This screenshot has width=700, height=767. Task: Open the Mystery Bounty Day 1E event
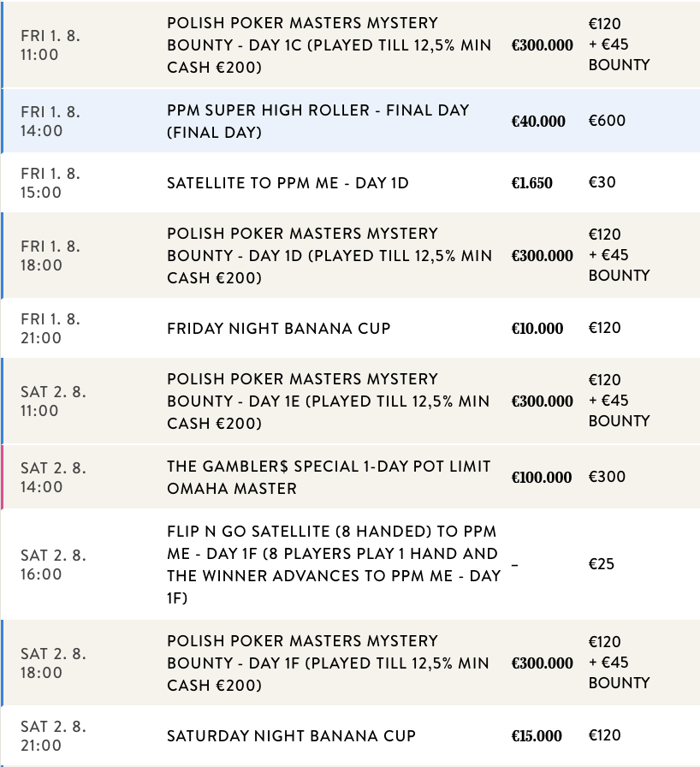point(329,401)
